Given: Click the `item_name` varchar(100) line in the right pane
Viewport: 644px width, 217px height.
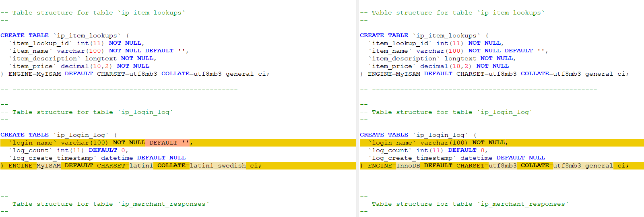Looking at the screenshot, I should tap(458, 51).
